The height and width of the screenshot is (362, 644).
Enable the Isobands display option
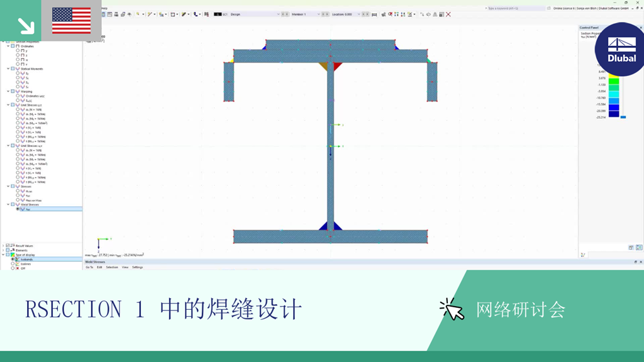coord(13,259)
